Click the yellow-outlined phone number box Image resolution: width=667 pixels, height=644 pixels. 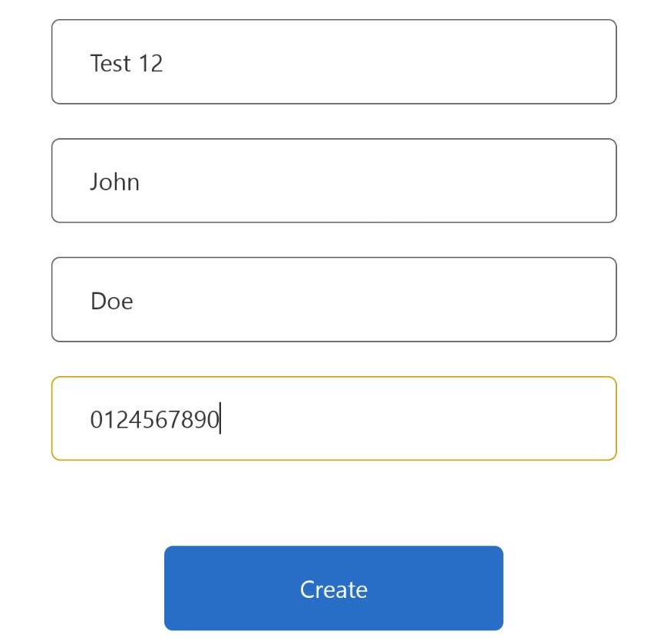click(334, 418)
